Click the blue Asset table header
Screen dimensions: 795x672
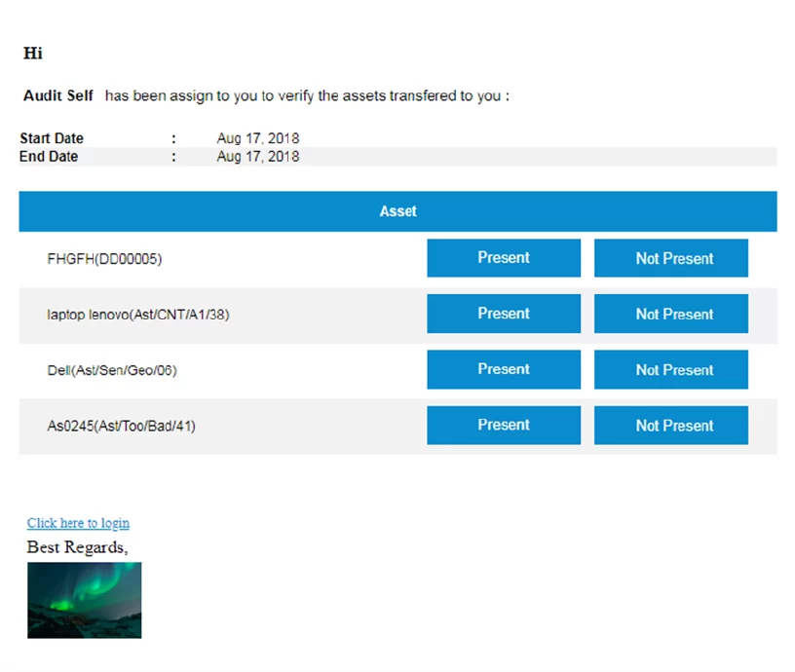coord(397,211)
